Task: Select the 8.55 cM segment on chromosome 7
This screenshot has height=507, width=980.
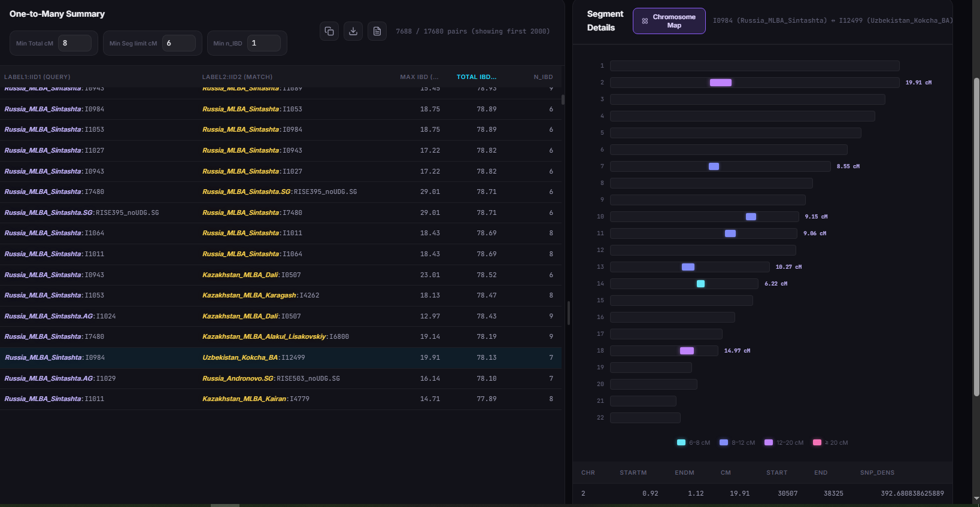Action: (714, 166)
